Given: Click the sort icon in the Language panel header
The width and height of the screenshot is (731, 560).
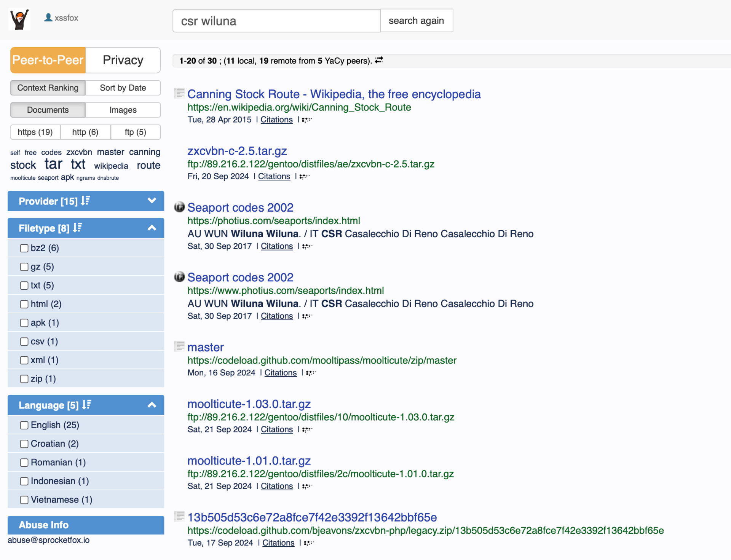Looking at the screenshot, I should click(x=86, y=405).
